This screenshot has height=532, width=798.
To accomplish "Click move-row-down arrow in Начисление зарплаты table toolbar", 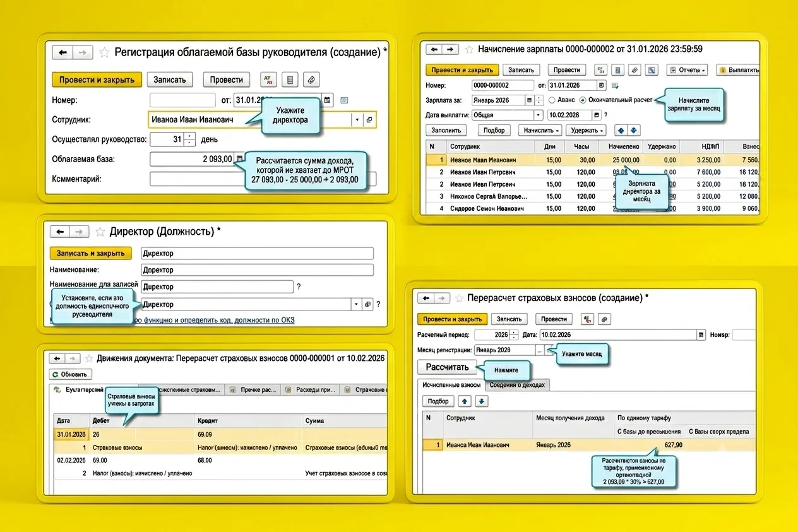I will tap(634, 130).
